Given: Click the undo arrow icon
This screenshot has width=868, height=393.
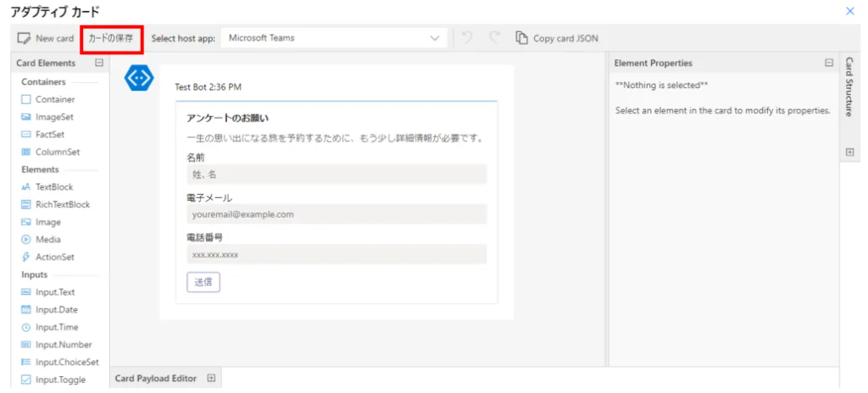Looking at the screenshot, I should tap(467, 38).
